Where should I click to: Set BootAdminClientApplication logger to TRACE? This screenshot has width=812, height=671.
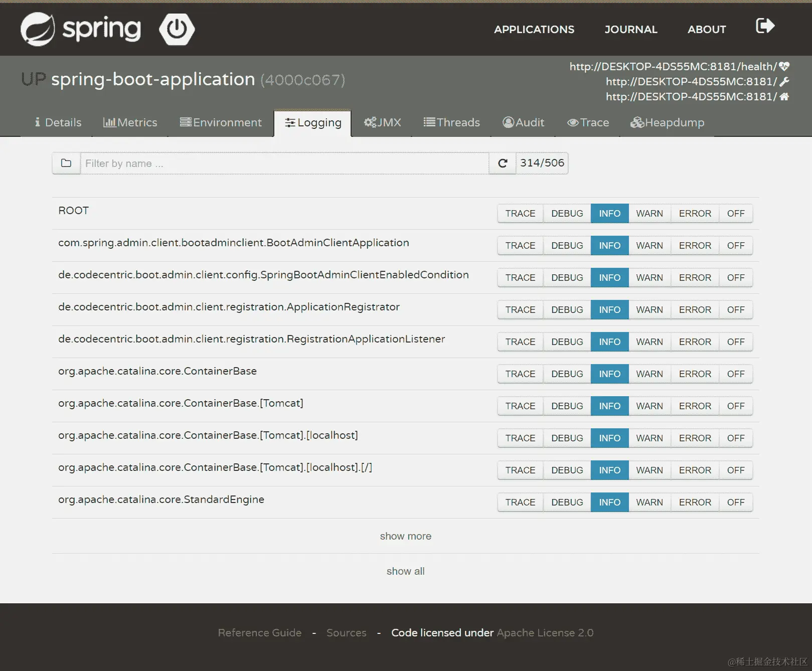coord(520,245)
